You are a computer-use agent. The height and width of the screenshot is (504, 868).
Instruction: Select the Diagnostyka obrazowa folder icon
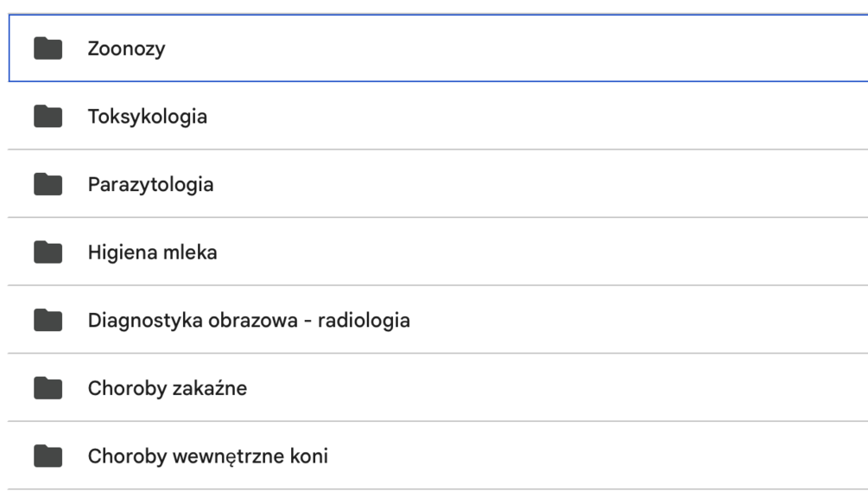pos(48,321)
